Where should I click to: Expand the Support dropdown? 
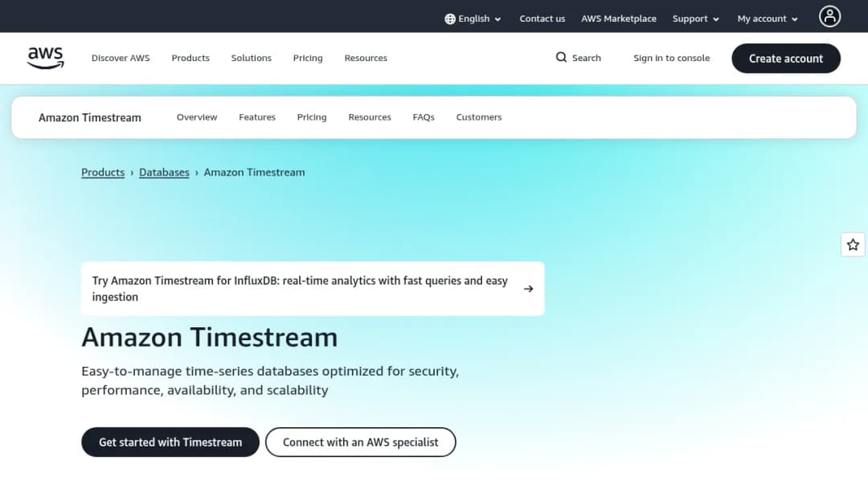tap(696, 18)
